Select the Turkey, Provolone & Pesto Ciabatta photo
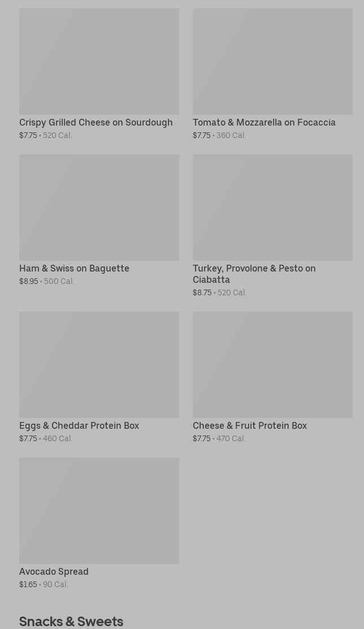Image resolution: width=364 pixels, height=629 pixels. 272,208
